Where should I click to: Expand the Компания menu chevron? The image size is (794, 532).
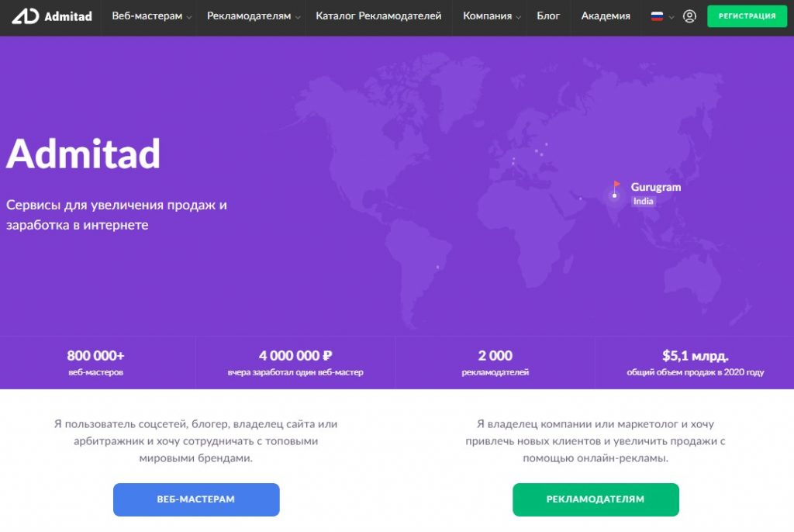[519, 17]
